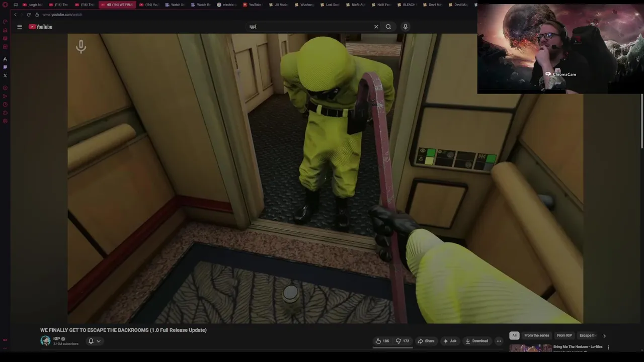This screenshot has height=362, width=644.
Task: Open the YouTube hamburger guide menu
Action: pyautogui.click(x=20, y=27)
